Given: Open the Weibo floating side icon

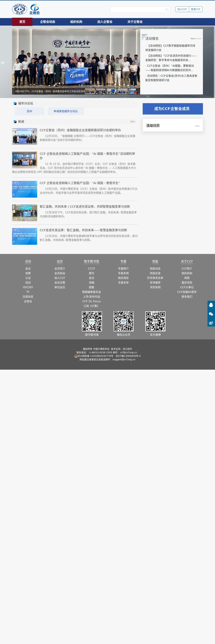Looking at the screenshot, I should (211, 323).
